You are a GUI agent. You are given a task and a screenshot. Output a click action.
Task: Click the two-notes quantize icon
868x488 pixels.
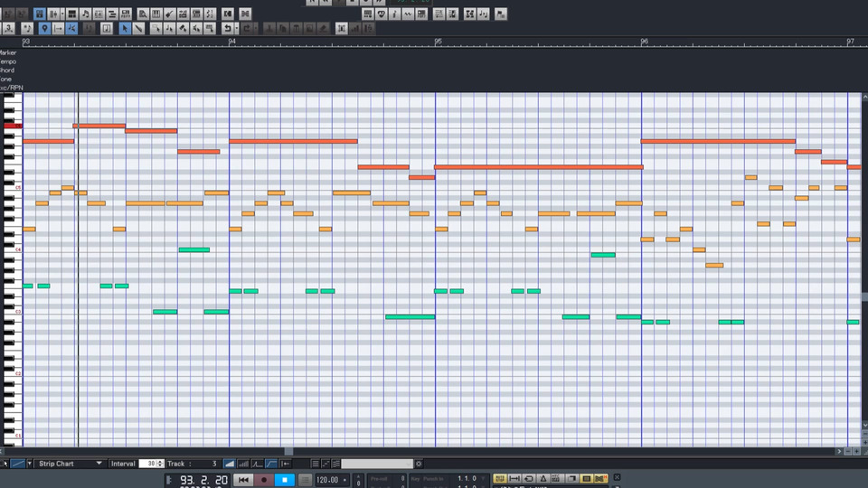click(x=483, y=14)
